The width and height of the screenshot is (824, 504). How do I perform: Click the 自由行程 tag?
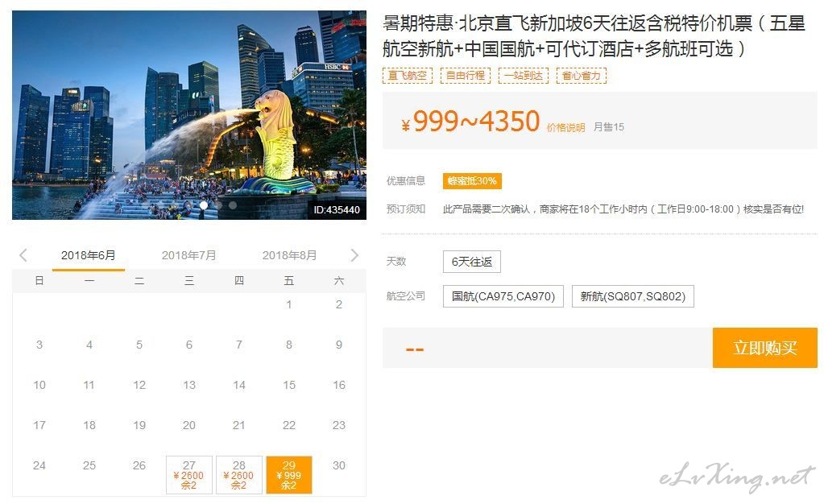466,76
